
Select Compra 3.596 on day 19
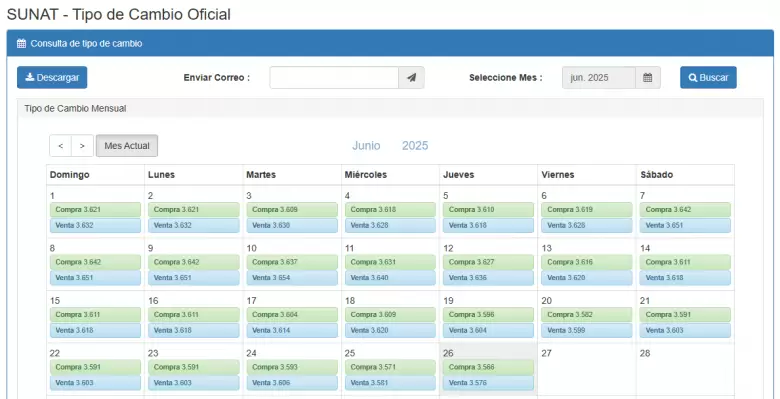pos(488,315)
